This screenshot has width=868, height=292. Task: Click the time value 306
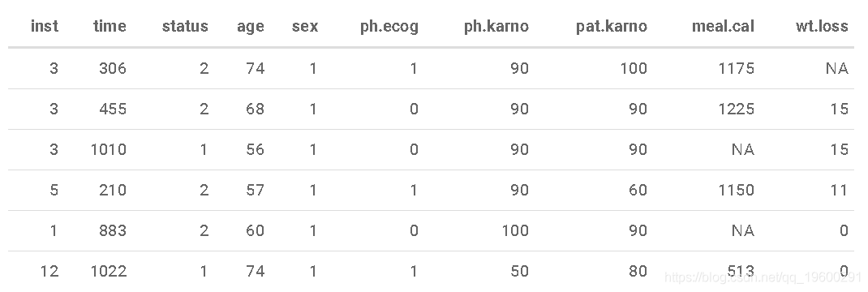click(x=113, y=68)
